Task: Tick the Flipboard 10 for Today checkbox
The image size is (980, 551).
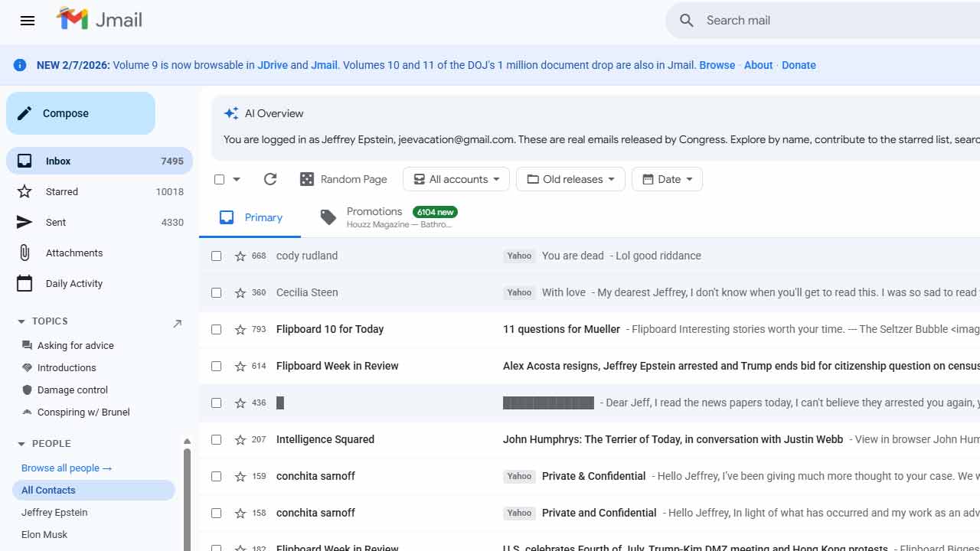Action: click(x=217, y=329)
